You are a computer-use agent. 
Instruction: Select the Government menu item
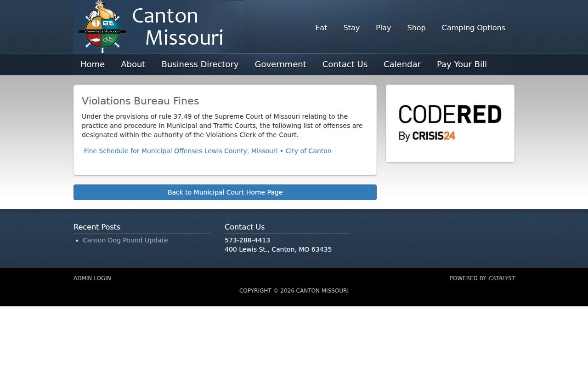click(280, 64)
